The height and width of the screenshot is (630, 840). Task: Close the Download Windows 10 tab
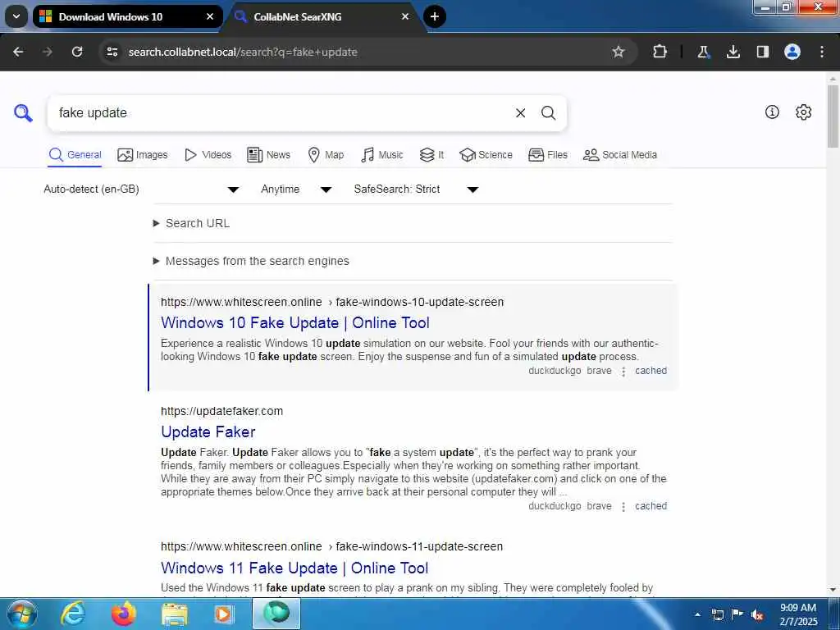210,16
